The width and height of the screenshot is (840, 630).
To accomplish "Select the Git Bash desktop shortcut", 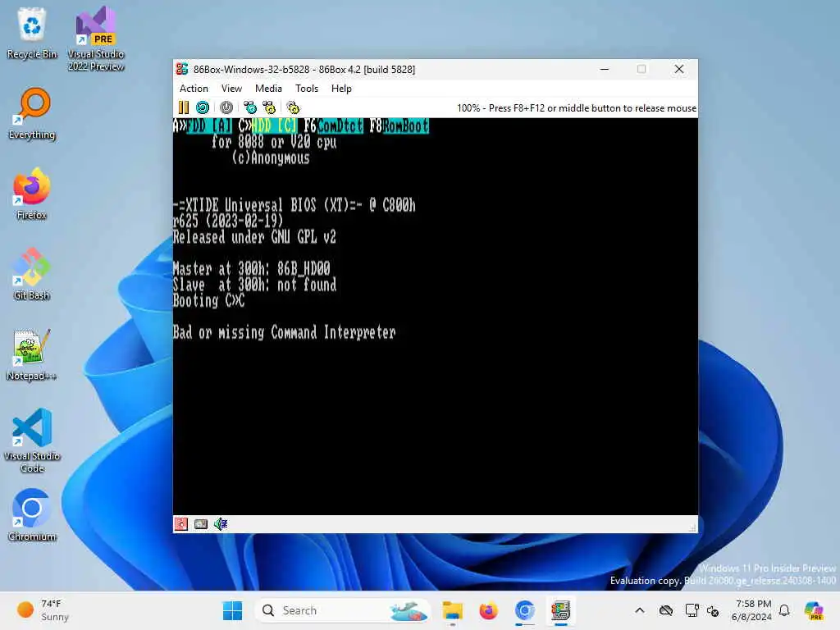I will 32,274.
